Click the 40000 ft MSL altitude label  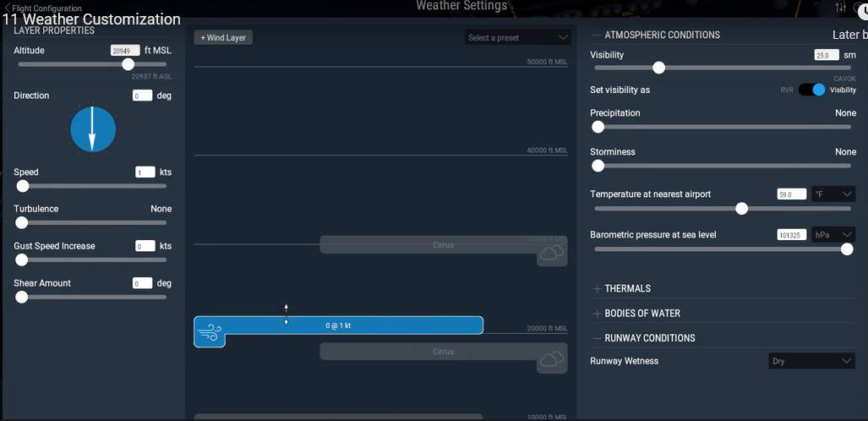pyautogui.click(x=548, y=150)
